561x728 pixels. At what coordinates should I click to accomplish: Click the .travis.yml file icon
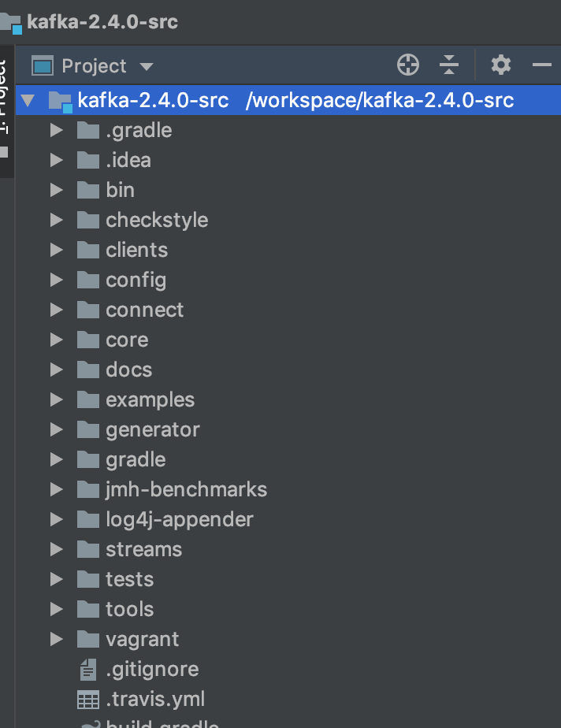87,699
